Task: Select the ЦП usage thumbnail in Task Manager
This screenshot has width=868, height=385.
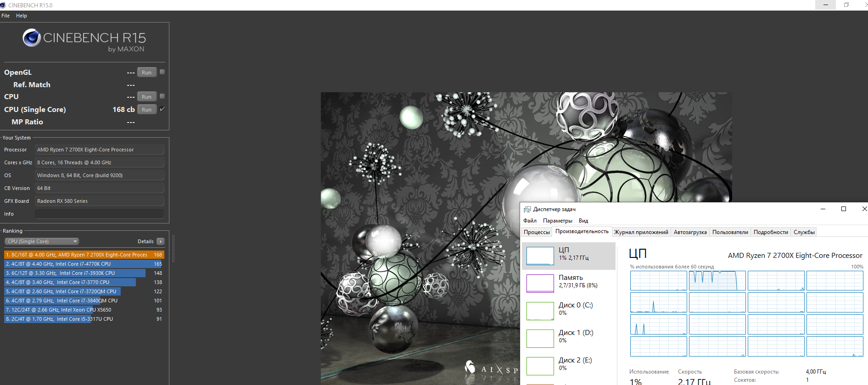Action: (540, 256)
